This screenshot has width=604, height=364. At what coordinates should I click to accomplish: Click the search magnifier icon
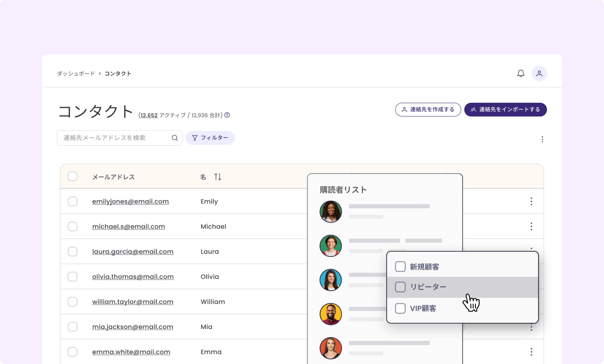coord(175,138)
